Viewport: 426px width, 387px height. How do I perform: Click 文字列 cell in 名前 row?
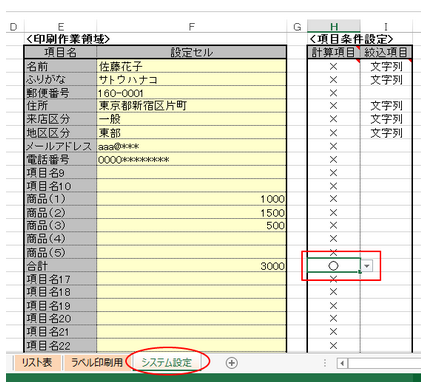pos(386,66)
